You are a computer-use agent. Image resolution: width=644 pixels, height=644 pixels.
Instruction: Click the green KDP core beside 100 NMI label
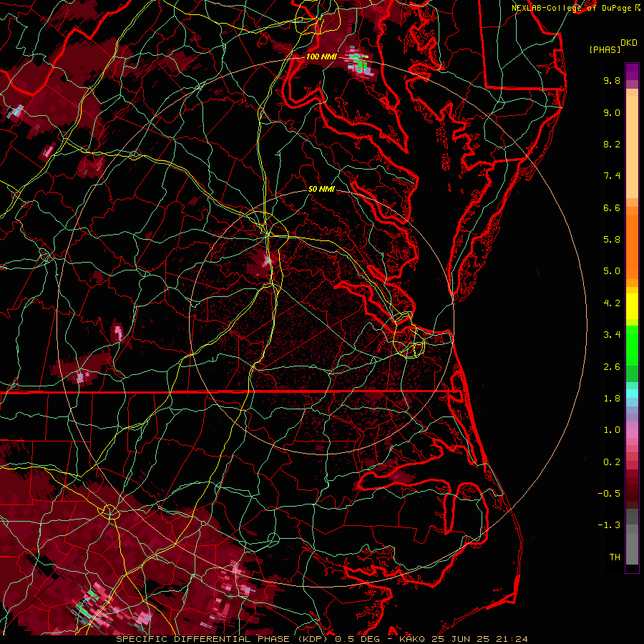click(361, 64)
